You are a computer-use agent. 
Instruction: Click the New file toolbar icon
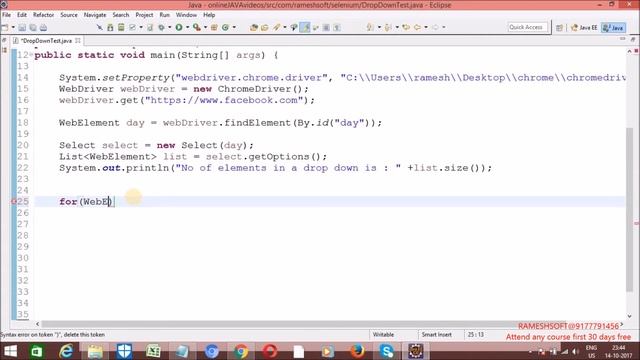[x=5, y=27]
